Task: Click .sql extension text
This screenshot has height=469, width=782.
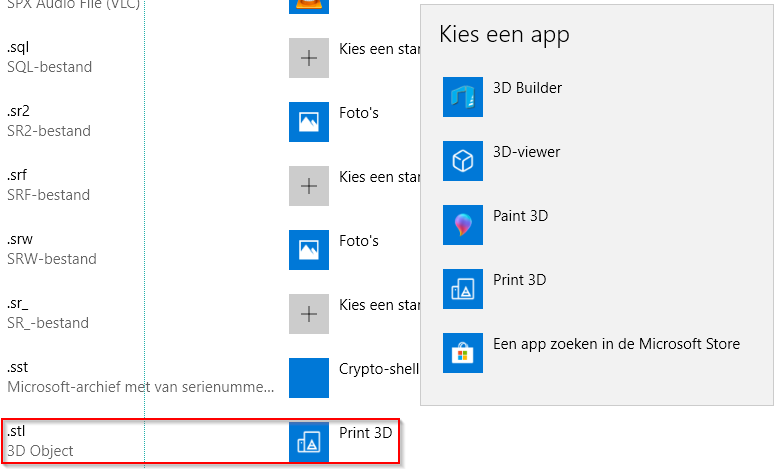Action: (x=18, y=47)
